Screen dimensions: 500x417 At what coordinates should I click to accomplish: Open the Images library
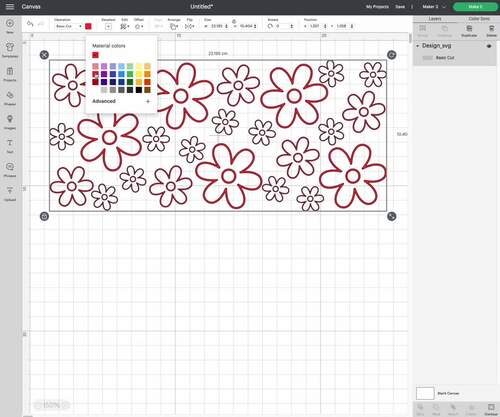click(10, 122)
